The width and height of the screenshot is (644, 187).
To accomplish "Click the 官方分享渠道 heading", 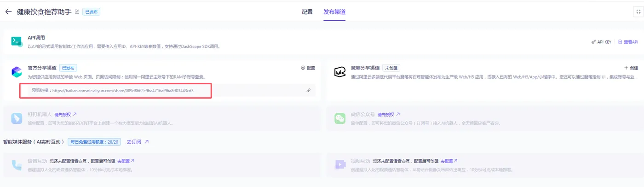I will [x=42, y=68].
